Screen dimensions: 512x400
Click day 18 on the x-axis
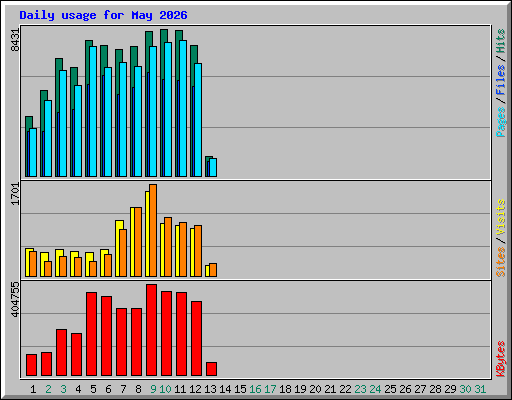tap(285, 389)
